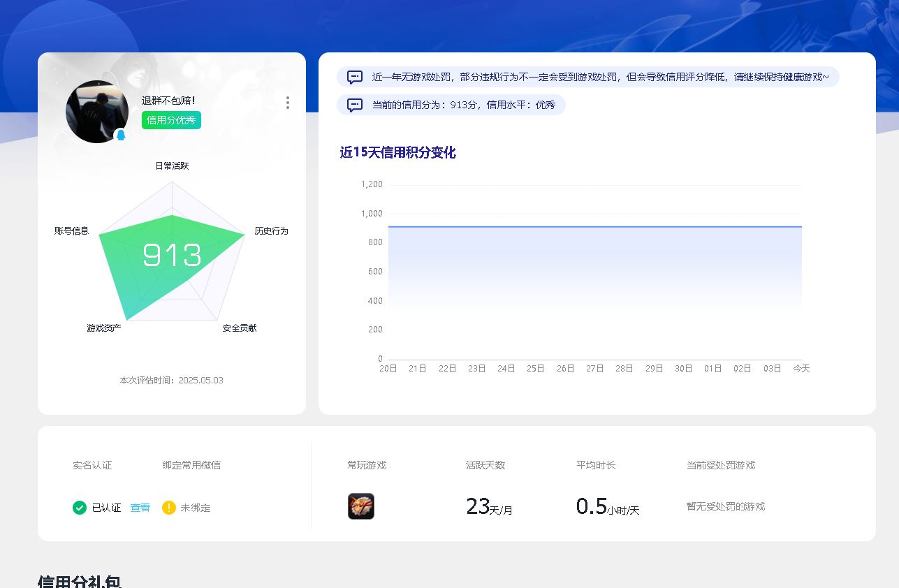The width and height of the screenshot is (899, 588).
Task: Click the 今天 point on chart axis
Action: click(x=801, y=369)
